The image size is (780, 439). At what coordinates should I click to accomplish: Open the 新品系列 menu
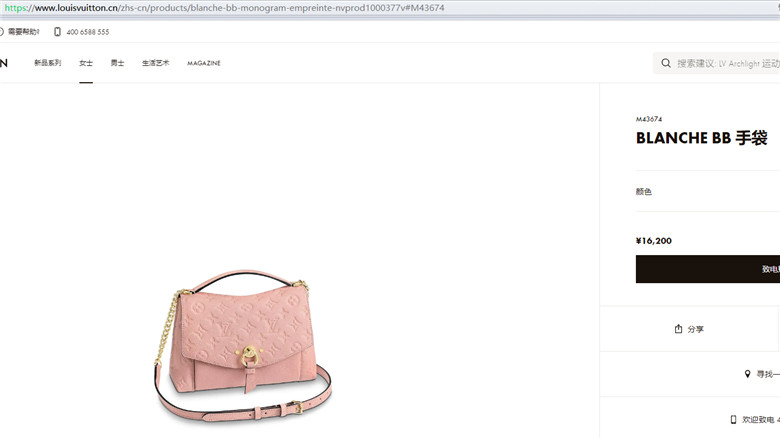click(48, 63)
